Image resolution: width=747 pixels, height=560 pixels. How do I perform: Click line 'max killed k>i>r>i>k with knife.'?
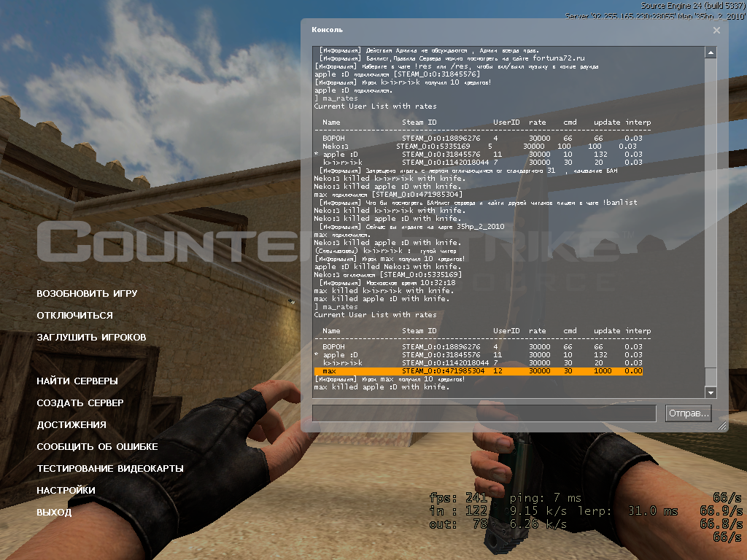(x=384, y=290)
